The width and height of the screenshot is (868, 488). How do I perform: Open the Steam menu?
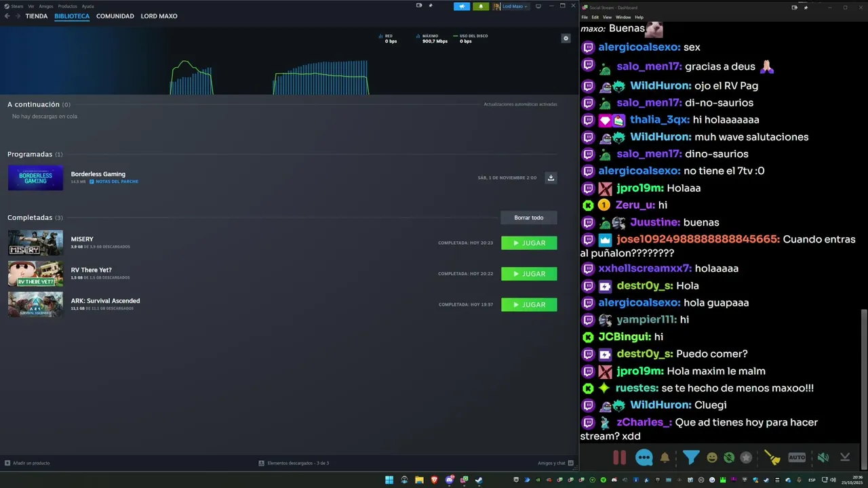pyautogui.click(x=17, y=6)
